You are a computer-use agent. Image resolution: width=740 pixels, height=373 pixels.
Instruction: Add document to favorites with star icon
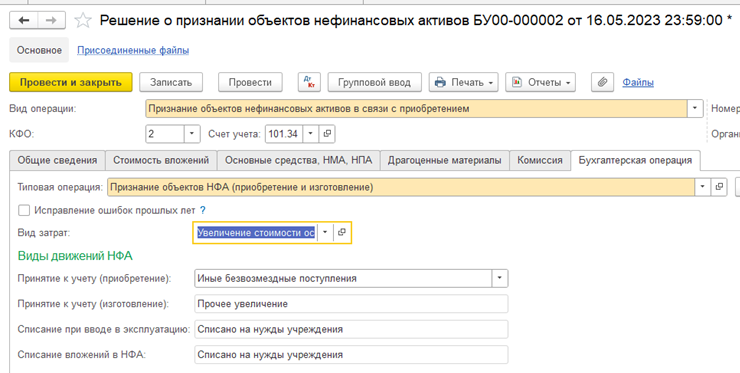click(x=83, y=20)
